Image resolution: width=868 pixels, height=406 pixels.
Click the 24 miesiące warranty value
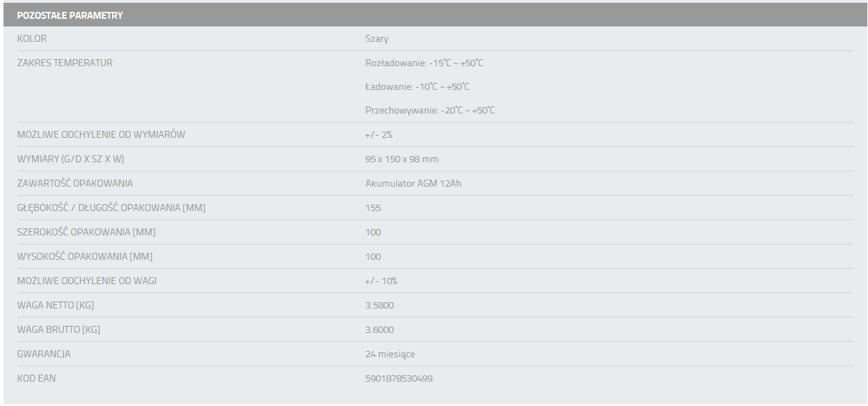(389, 354)
